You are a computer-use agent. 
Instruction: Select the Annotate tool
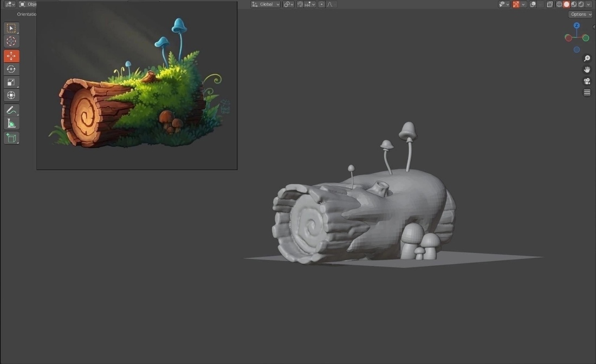(11, 110)
